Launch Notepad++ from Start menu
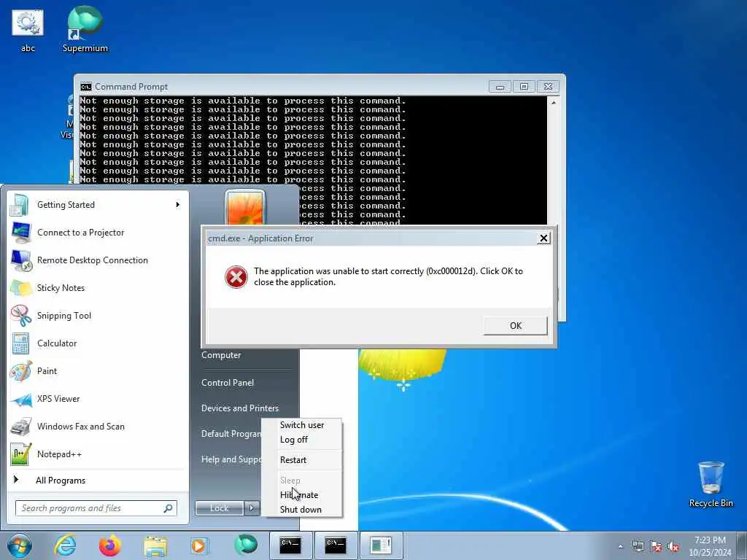The height and width of the screenshot is (560, 747). coord(98,454)
